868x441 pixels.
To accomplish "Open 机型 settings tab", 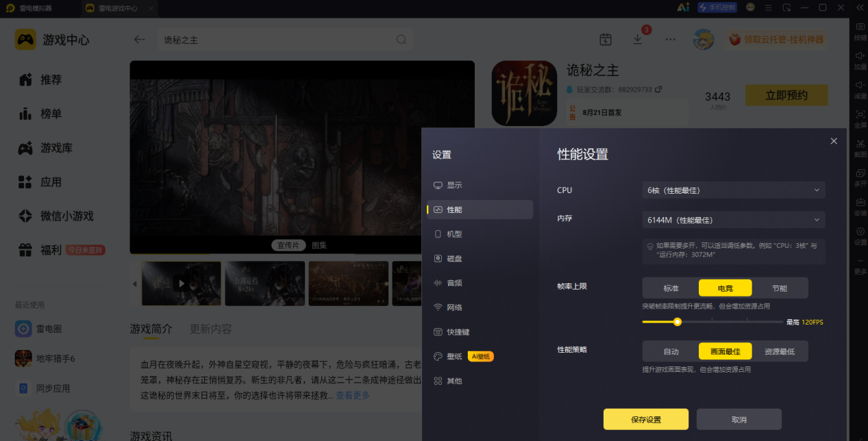I will (480, 234).
